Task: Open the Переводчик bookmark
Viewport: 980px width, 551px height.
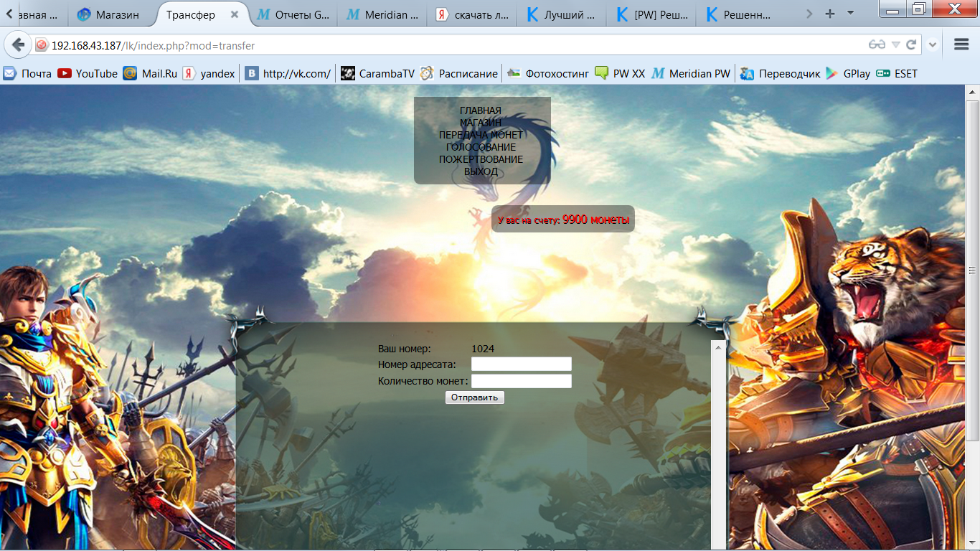Action: pos(780,73)
